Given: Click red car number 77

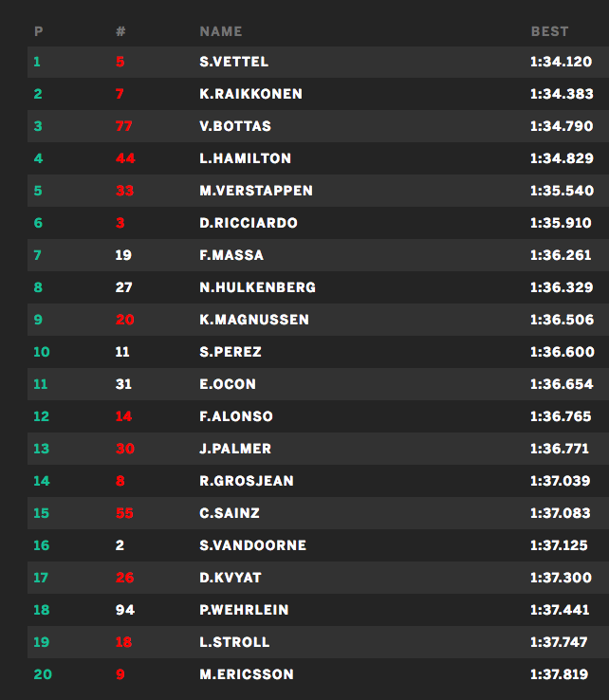Looking at the screenshot, I should (124, 126).
